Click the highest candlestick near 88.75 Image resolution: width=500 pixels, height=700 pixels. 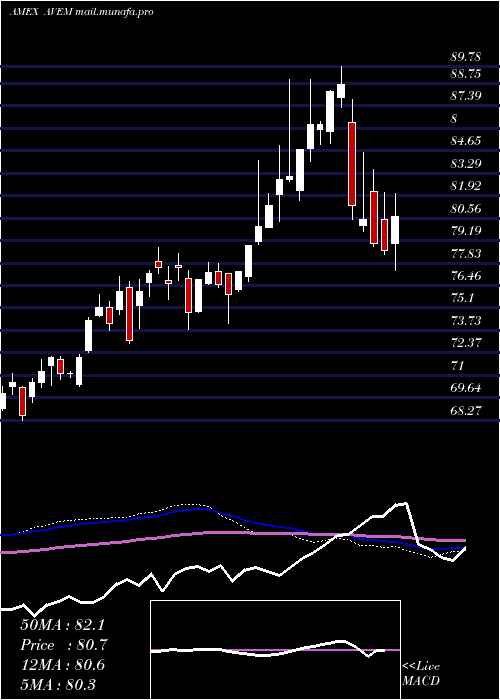coord(342,87)
